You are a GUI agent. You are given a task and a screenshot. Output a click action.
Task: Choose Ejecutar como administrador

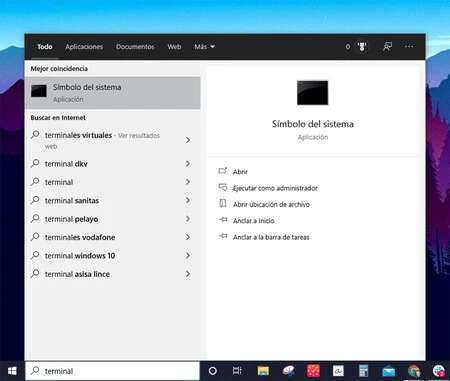tap(275, 188)
